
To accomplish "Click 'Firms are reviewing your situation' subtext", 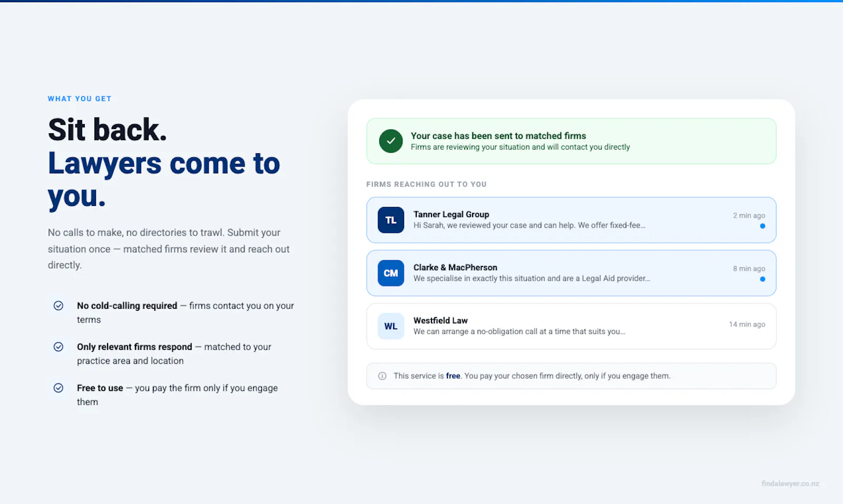I will pyautogui.click(x=521, y=147).
